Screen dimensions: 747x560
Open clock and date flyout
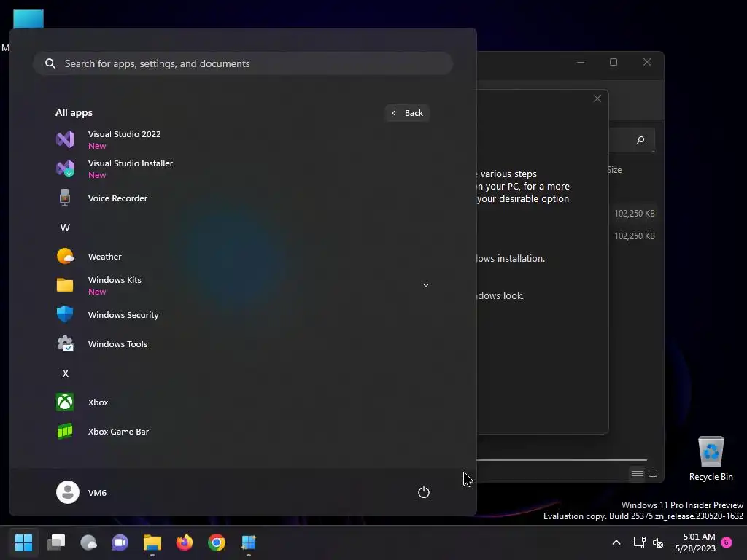(695, 542)
